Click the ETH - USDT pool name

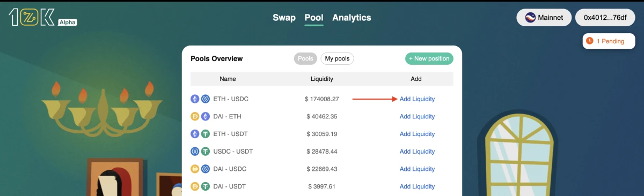(230, 134)
